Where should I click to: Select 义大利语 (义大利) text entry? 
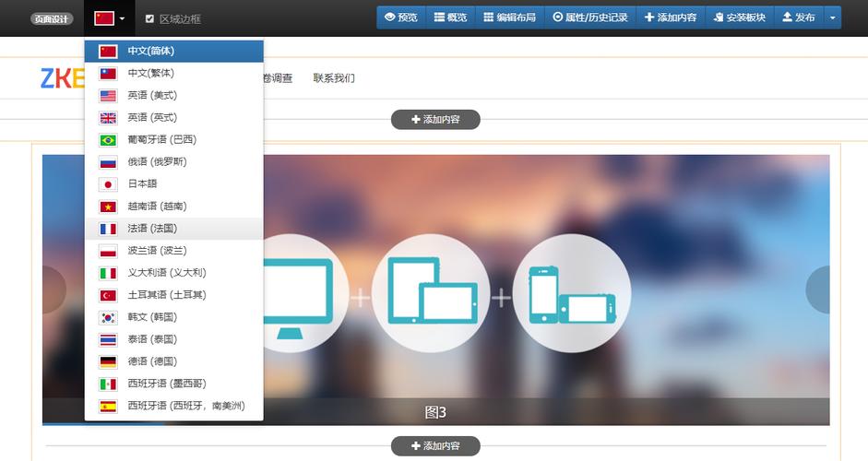point(167,272)
